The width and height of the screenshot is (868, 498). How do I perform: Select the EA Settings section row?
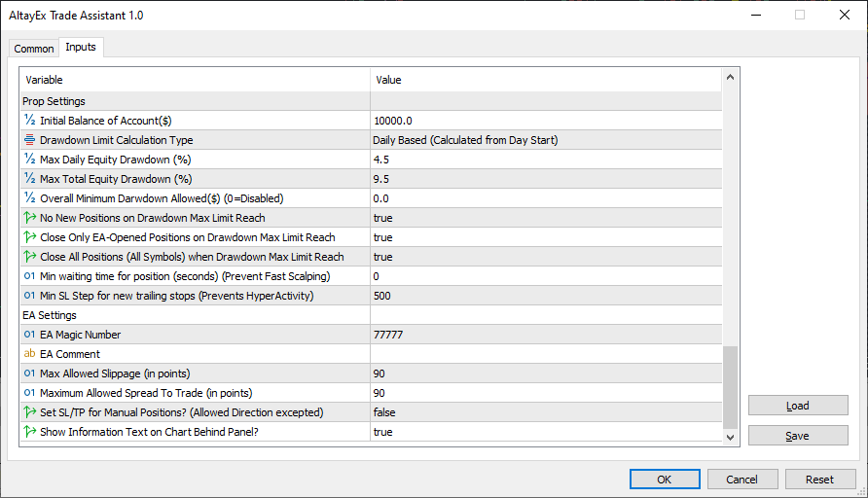[371, 315]
